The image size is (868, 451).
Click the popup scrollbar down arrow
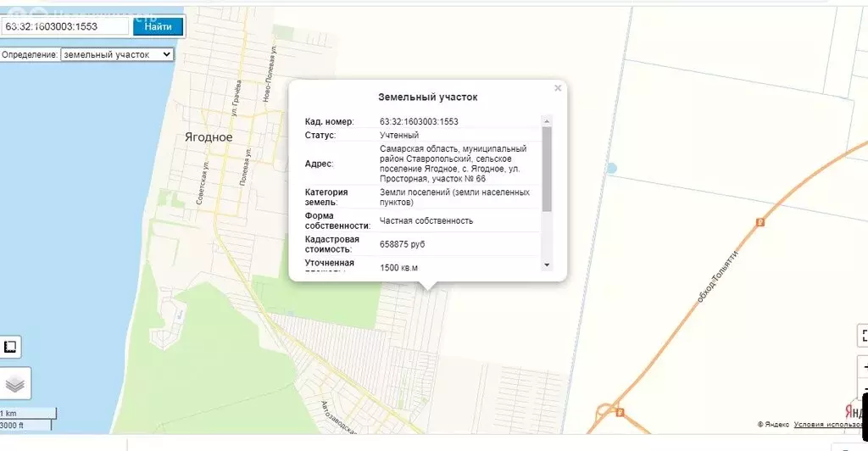(547, 265)
